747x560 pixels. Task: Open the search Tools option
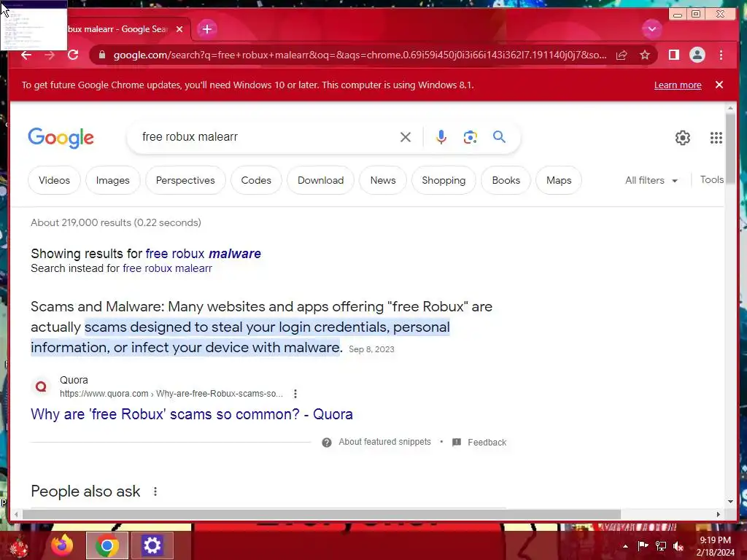tap(712, 180)
